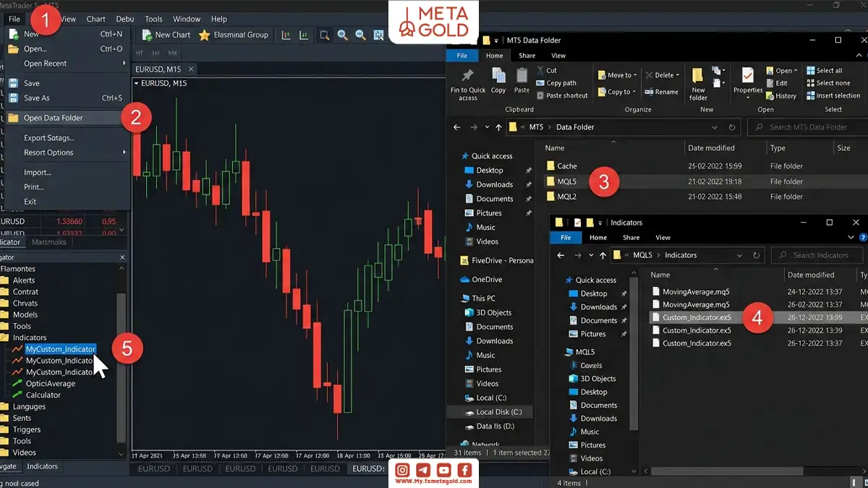Click Edit in the Open group
868x488 pixels.
tap(776, 83)
